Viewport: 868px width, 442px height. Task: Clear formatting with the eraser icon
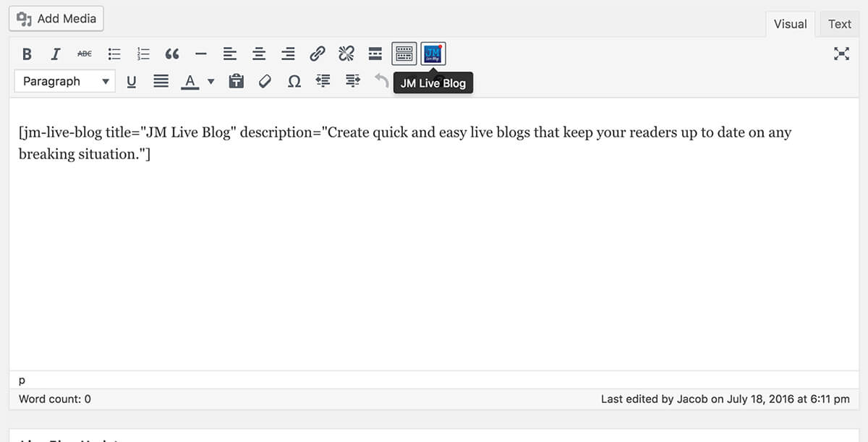tap(265, 82)
